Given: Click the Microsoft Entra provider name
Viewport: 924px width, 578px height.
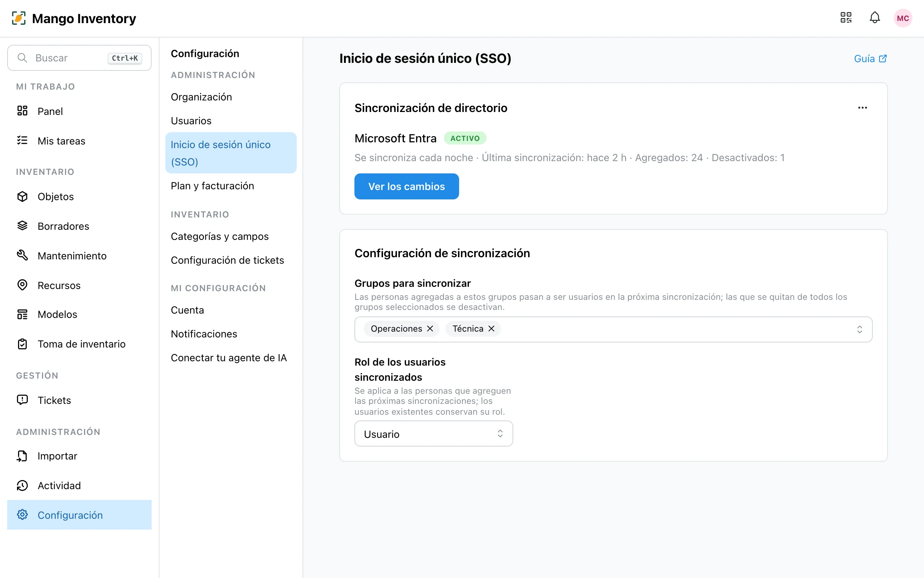Looking at the screenshot, I should click(395, 138).
